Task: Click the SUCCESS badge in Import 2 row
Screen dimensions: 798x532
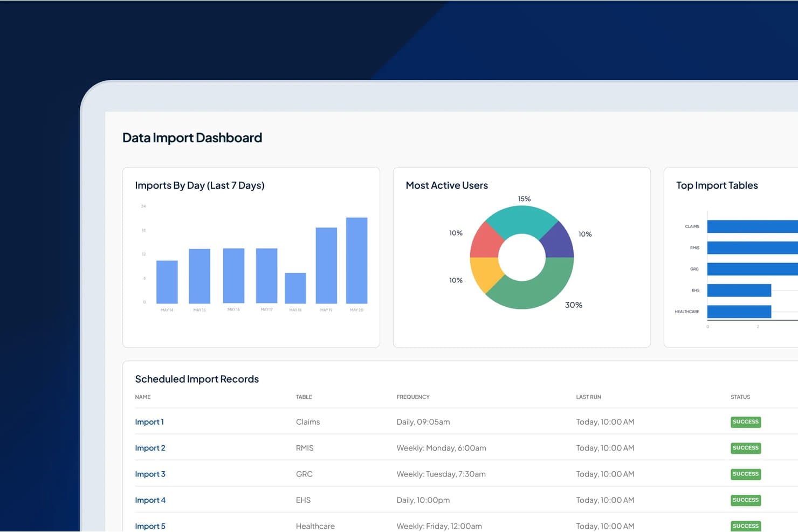Action: [746, 448]
